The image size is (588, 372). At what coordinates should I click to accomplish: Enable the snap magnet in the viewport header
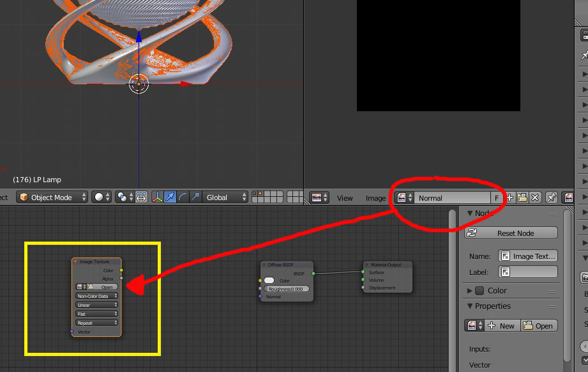121,198
